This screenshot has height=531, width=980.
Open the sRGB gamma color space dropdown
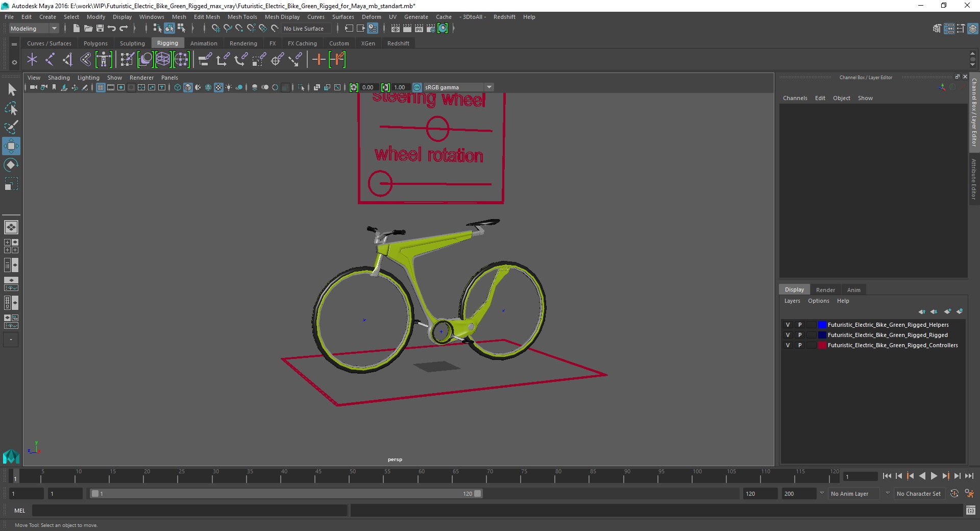click(x=458, y=87)
